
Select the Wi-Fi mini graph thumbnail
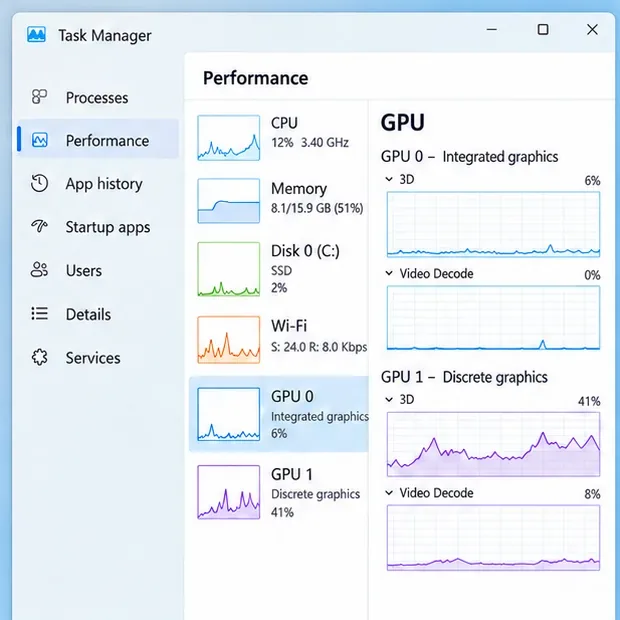click(x=229, y=340)
